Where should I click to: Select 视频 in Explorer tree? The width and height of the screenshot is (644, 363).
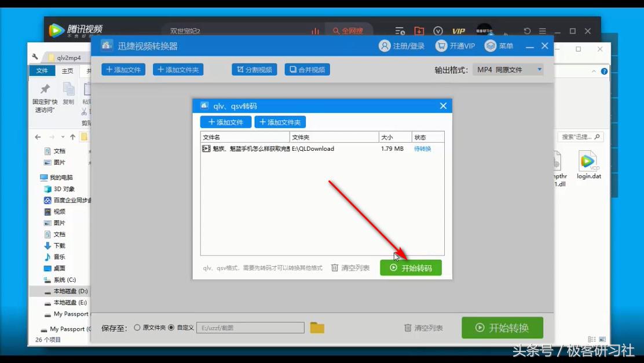(54, 211)
